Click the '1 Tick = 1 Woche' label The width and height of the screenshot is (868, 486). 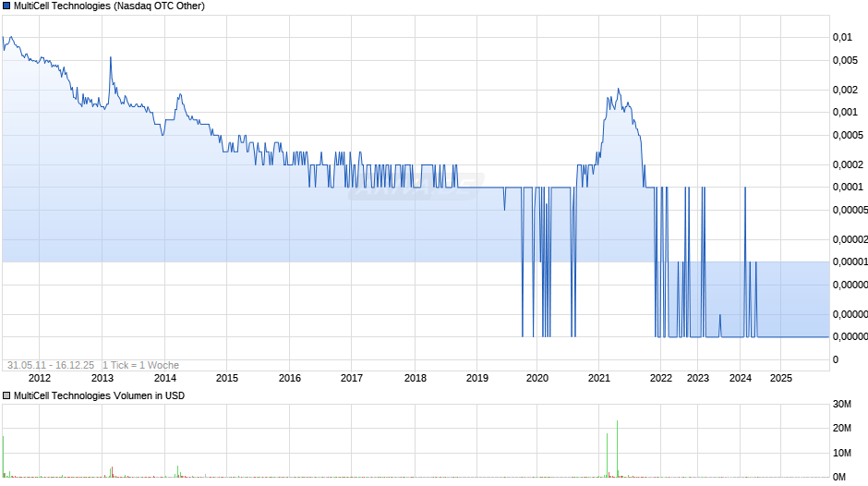point(140,365)
